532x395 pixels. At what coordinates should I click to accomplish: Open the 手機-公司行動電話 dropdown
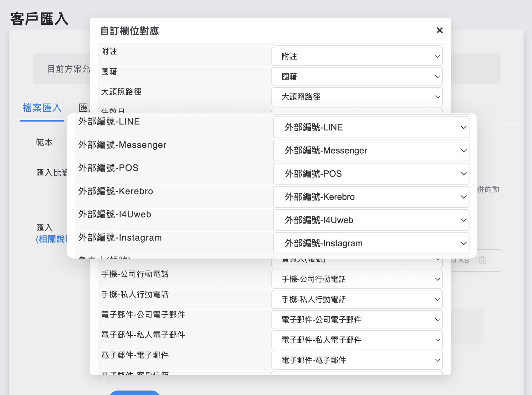pyautogui.click(x=357, y=279)
